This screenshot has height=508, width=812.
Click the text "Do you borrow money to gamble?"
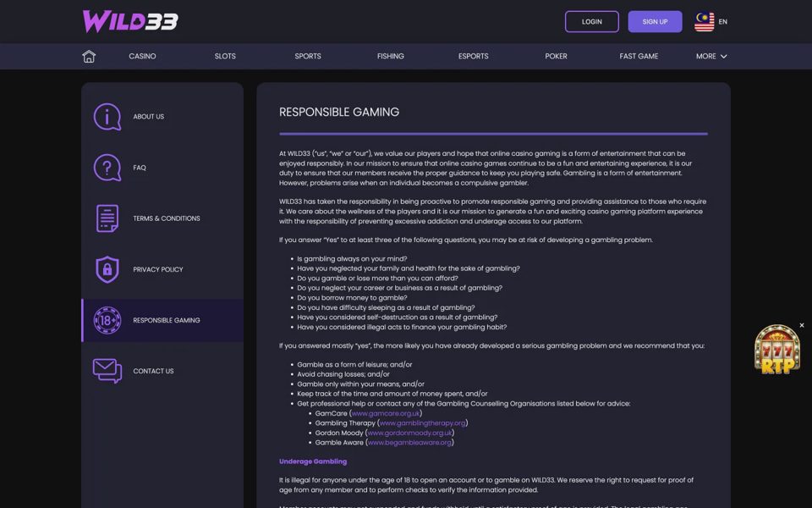(x=352, y=297)
